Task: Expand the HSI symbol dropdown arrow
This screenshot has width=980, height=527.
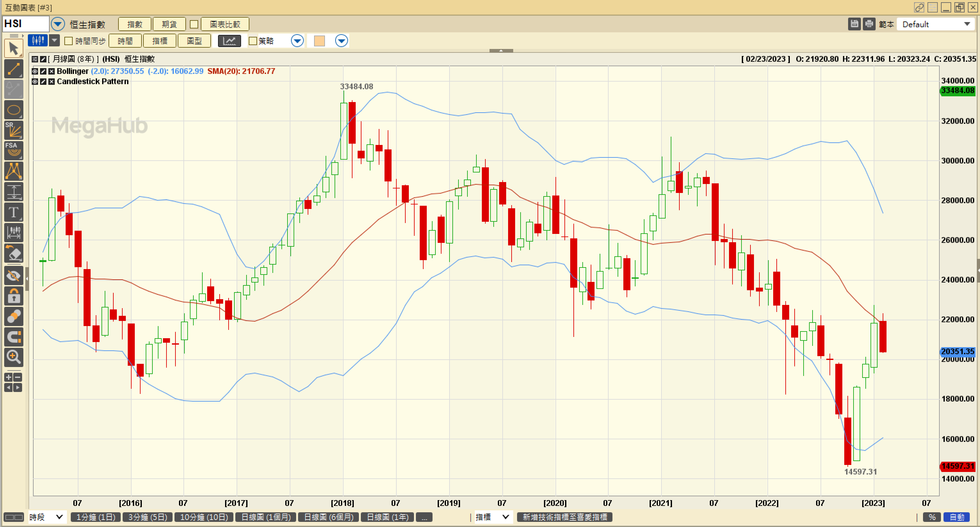Action: [x=58, y=24]
